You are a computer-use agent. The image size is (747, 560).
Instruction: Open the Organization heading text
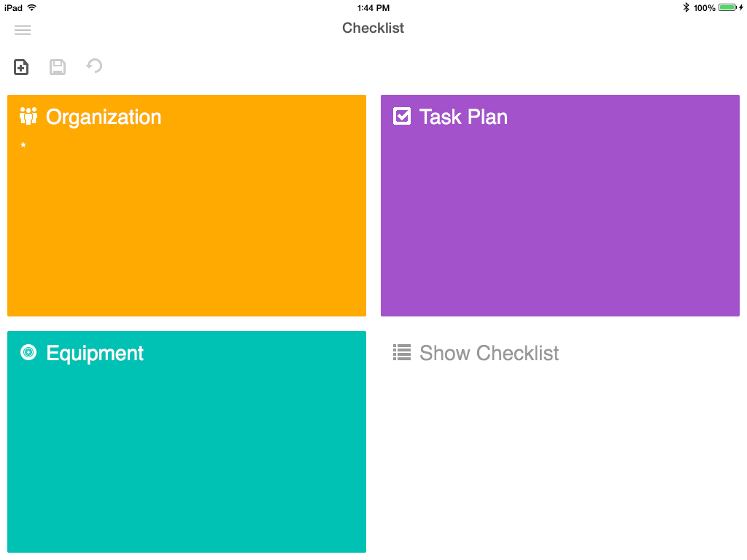coord(104,117)
